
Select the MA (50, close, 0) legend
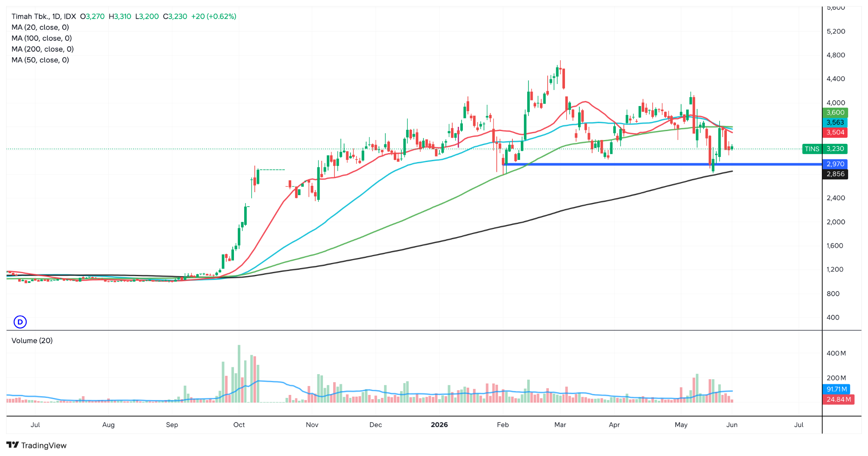(40, 60)
